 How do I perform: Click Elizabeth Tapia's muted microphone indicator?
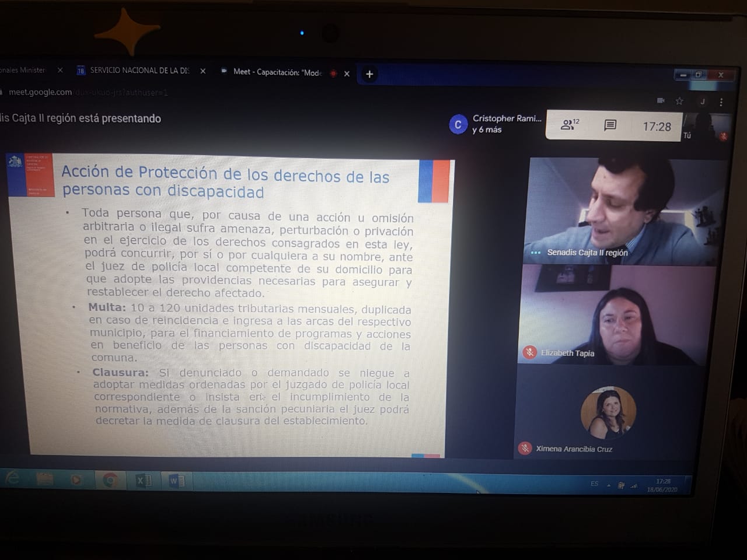pyautogui.click(x=529, y=352)
